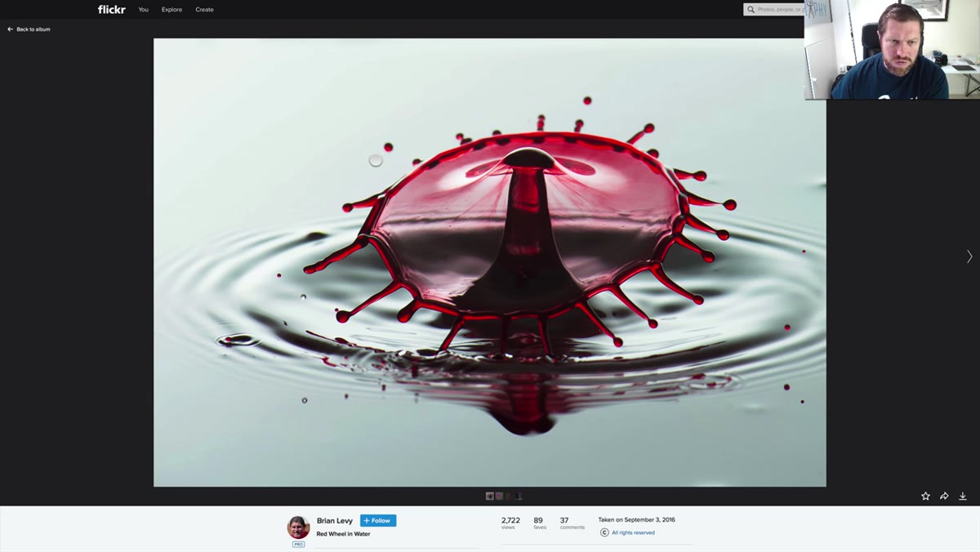Viewport: 980px width, 552px height.
Task: Open the Create menu
Action: click(x=204, y=10)
